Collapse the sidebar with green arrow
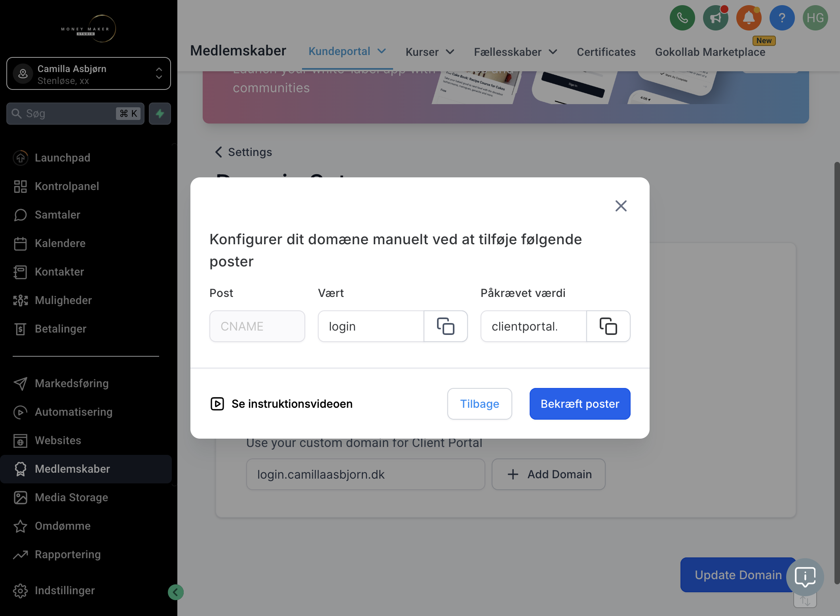Viewport: 840px width, 616px height. click(x=175, y=592)
